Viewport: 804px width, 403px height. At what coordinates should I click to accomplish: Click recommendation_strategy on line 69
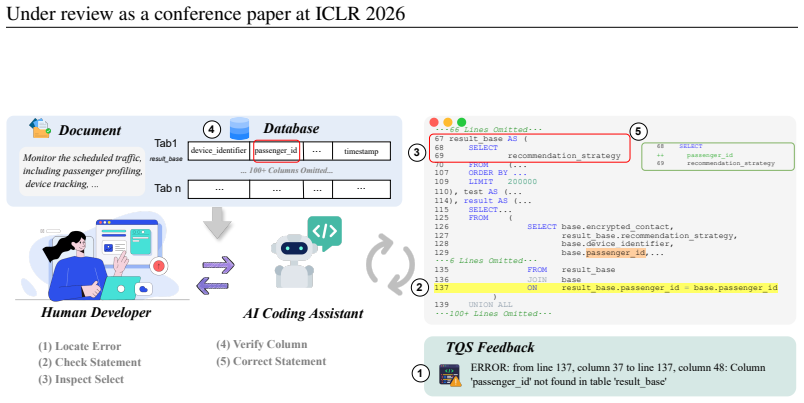[x=564, y=155]
